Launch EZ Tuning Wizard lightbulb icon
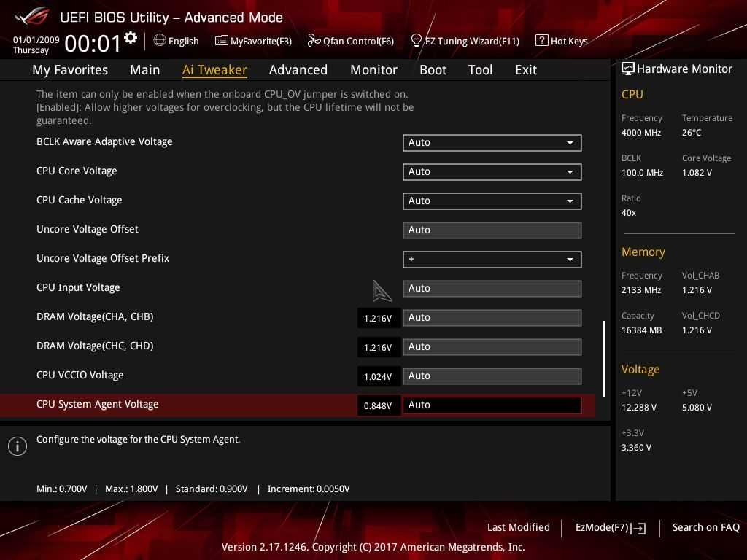 (x=417, y=40)
